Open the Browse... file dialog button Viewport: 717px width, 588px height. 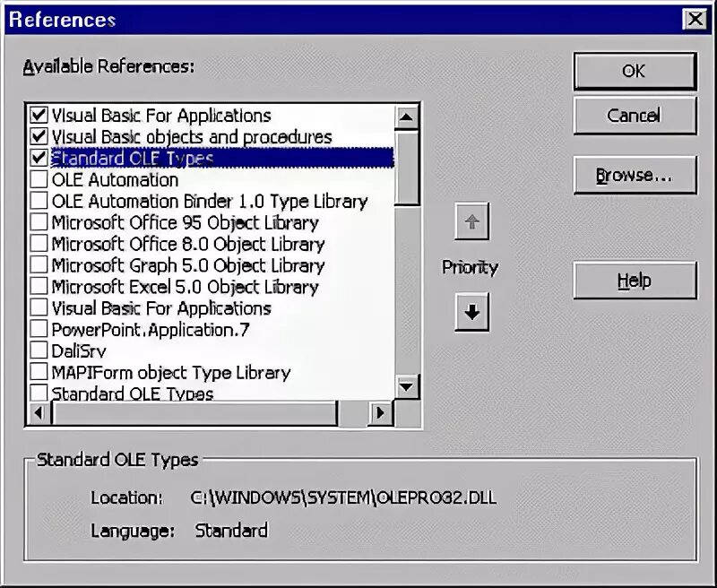tap(635, 175)
